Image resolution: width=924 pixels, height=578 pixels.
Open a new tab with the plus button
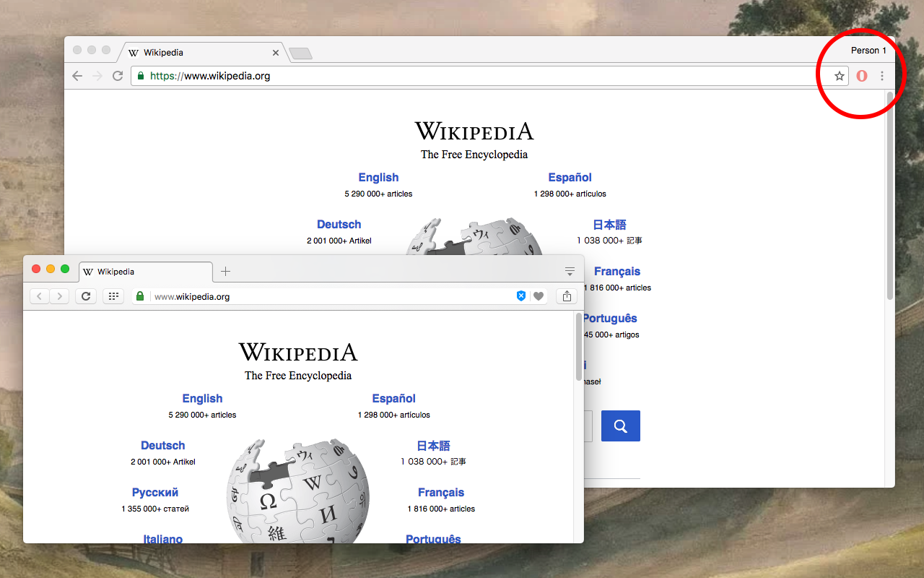(x=225, y=271)
